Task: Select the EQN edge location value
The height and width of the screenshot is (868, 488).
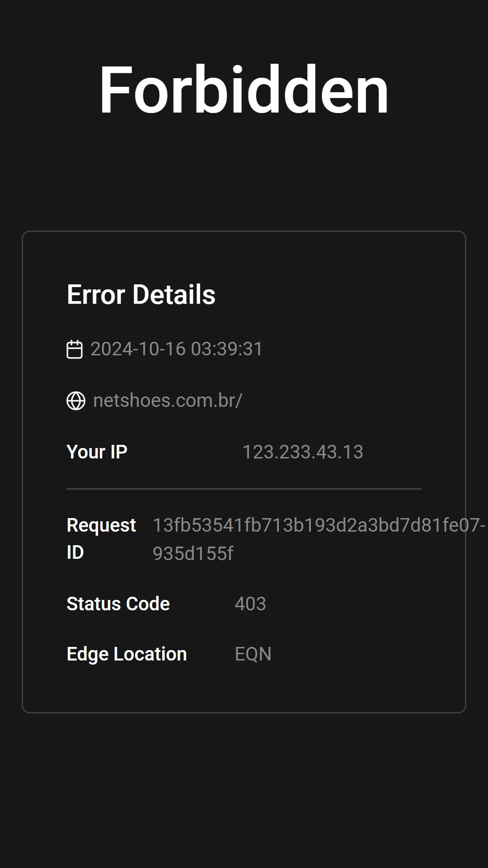Action: click(253, 654)
